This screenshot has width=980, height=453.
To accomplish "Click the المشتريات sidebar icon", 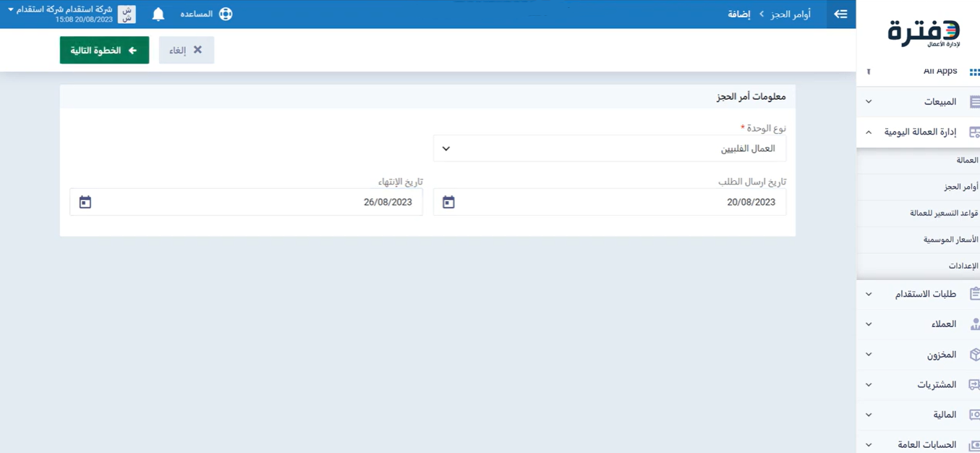I will click(x=974, y=385).
